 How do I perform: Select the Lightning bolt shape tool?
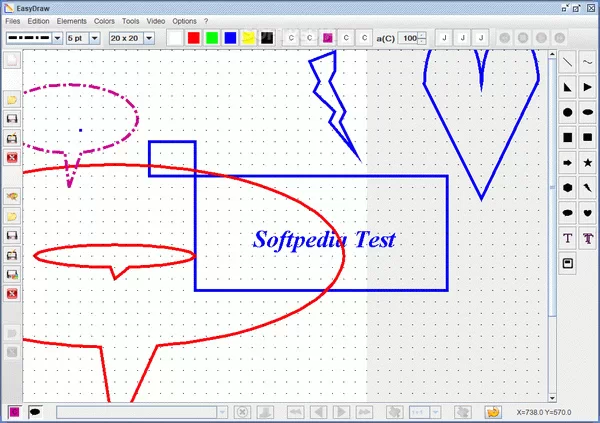pos(587,188)
